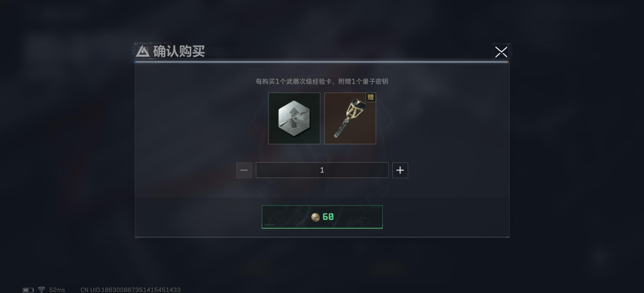
Task: Click the 60 price number
Action: coord(328,217)
